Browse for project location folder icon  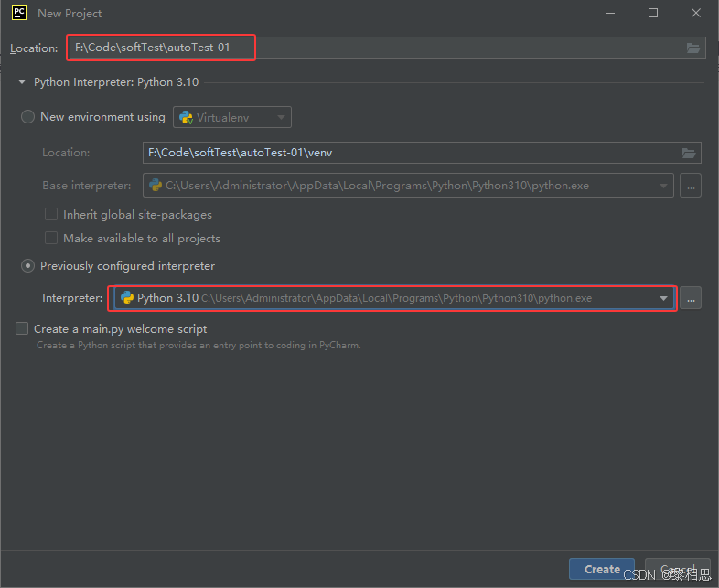pos(692,48)
